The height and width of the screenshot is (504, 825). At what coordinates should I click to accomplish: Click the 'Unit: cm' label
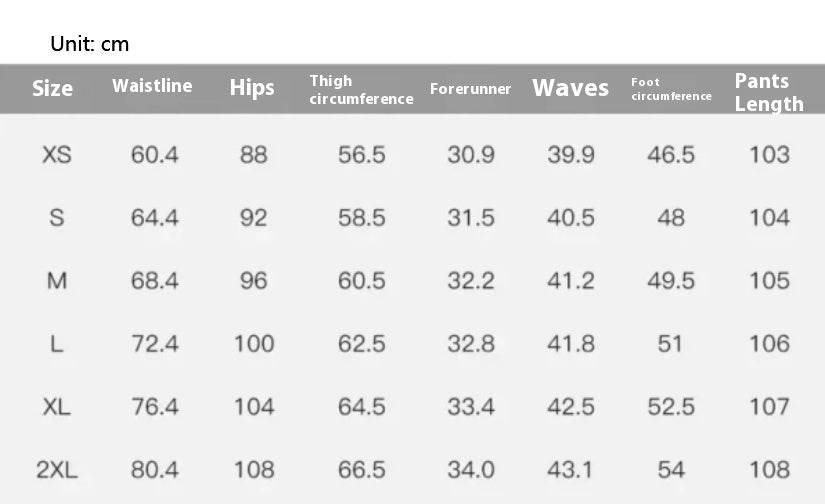(x=90, y=44)
